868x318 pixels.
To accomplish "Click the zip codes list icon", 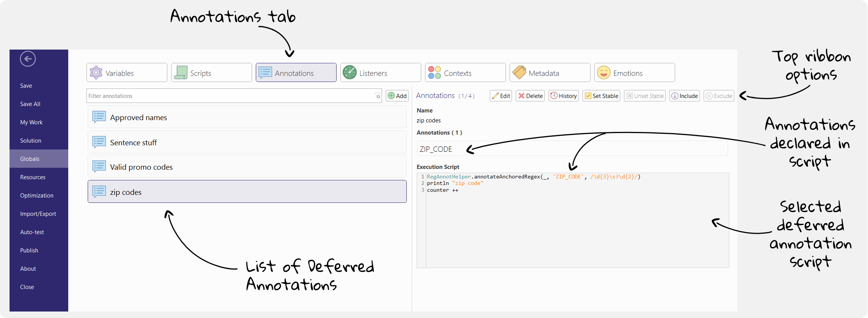I will coord(99,192).
